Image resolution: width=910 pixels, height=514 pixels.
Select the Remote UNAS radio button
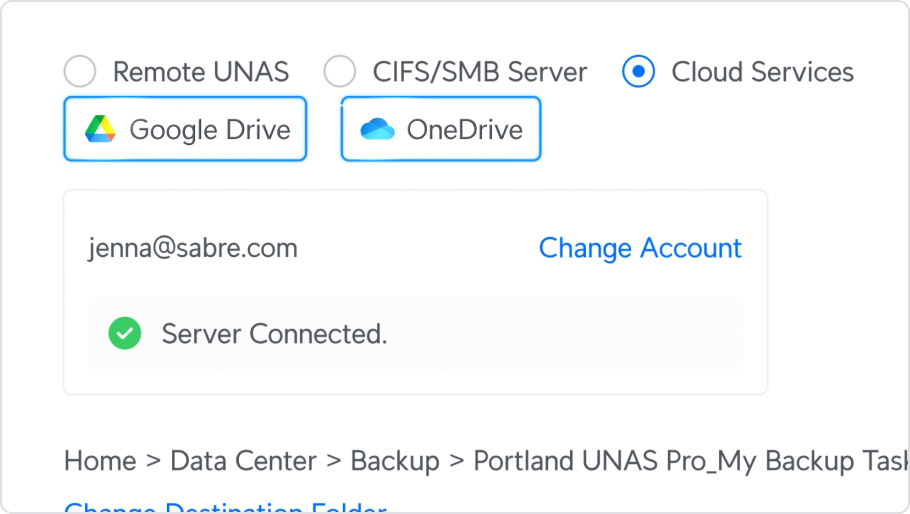80,71
